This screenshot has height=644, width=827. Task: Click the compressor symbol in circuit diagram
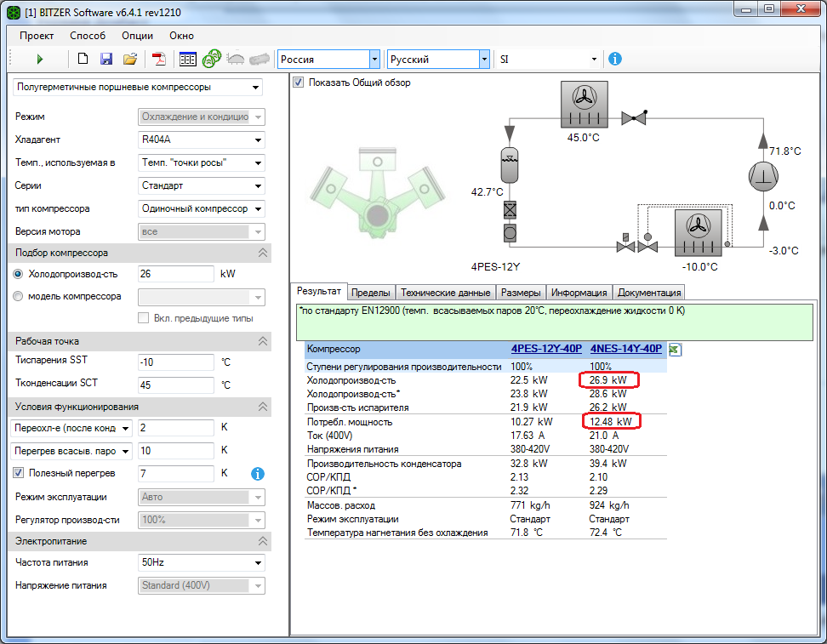(x=763, y=176)
